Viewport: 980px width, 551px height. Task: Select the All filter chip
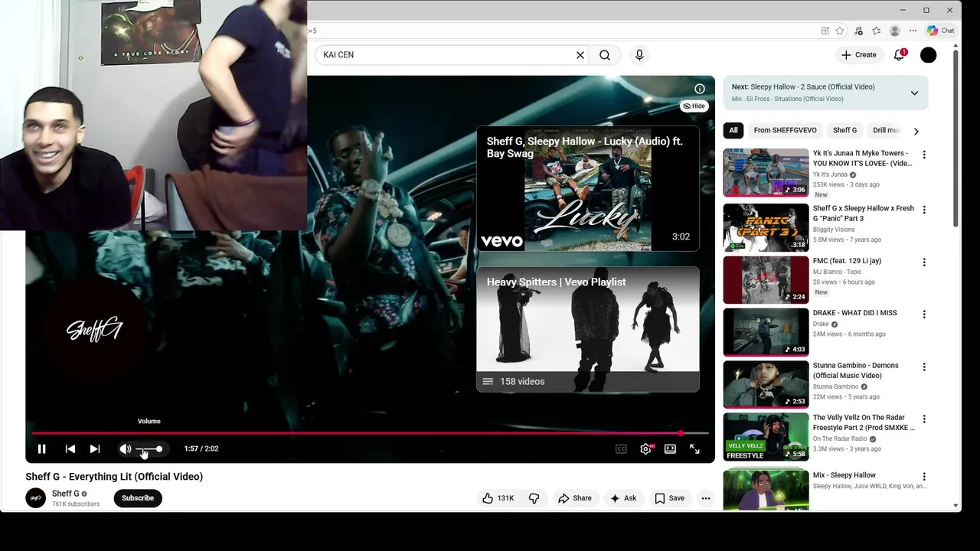(733, 130)
